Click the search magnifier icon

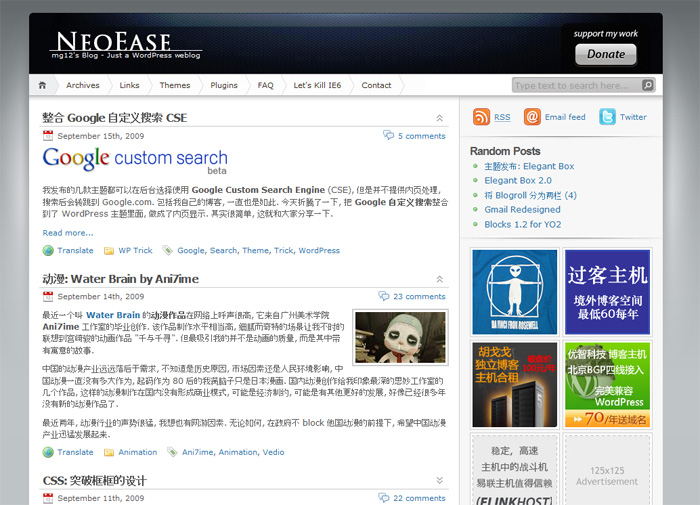(x=648, y=85)
